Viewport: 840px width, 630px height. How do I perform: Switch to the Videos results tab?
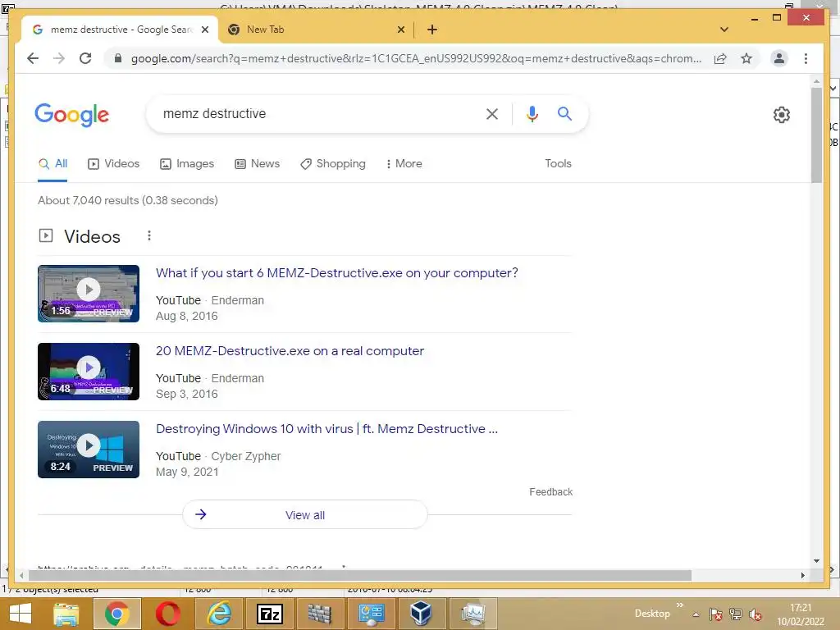pos(113,164)
